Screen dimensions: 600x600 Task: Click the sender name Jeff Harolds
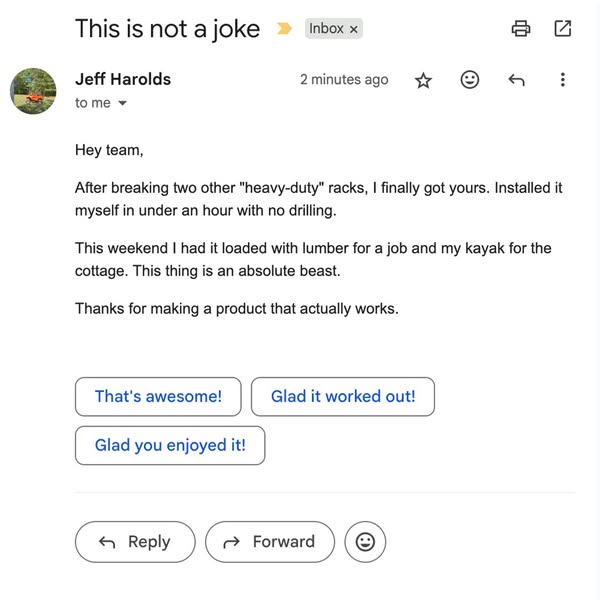123,79
